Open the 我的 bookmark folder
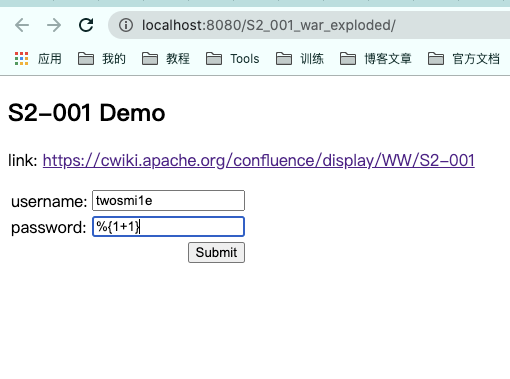The height and width of the screenshot is (379, 510). [x=102, y=59]
